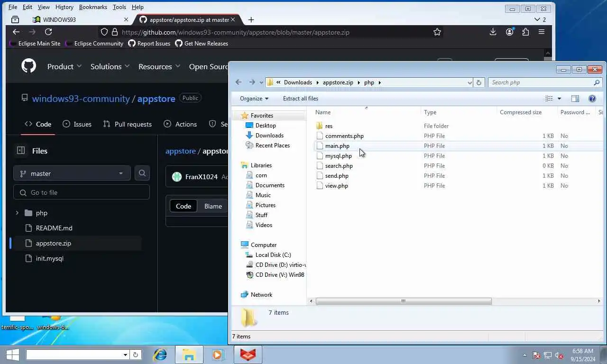
Task: Select main.php file in Explorer list
Action: coord(337,146)
